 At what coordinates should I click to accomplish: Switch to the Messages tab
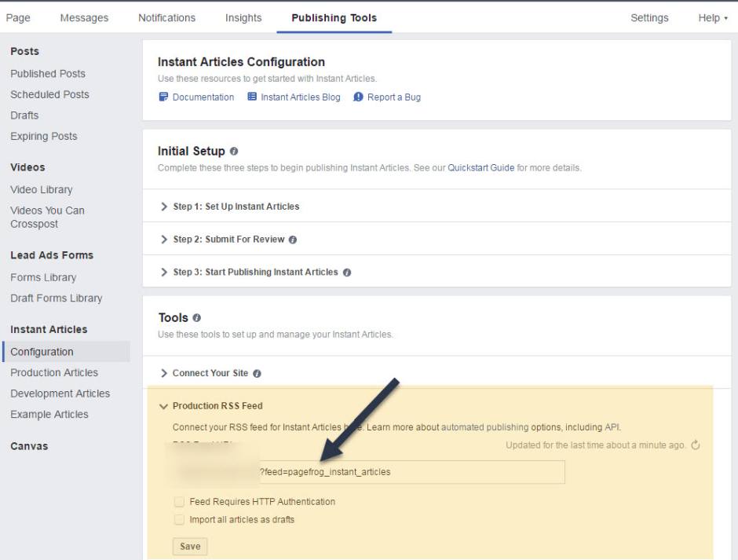point(84,18)
